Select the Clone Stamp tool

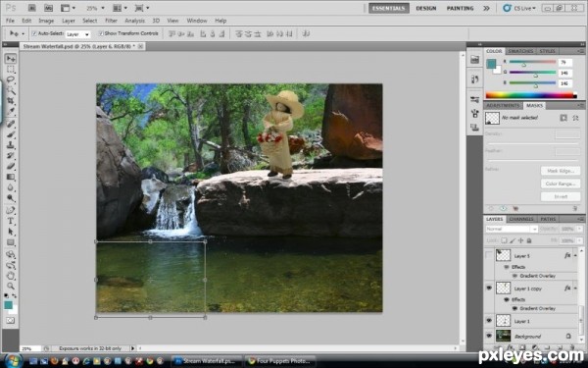point(11,145)
